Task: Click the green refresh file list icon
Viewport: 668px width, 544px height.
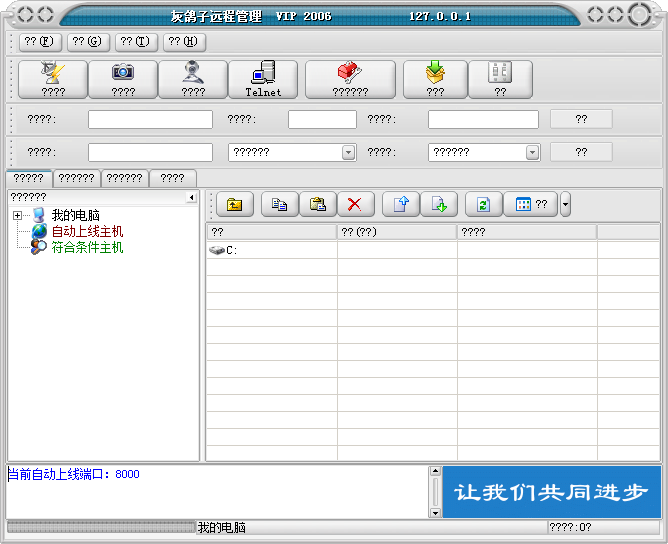Action: pos(483,204)
